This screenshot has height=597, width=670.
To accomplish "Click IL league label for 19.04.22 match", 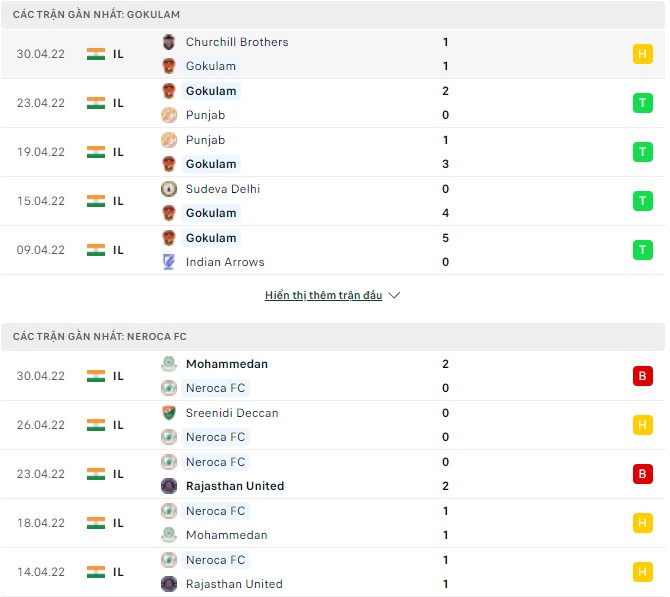I will (x=118, y=152).
